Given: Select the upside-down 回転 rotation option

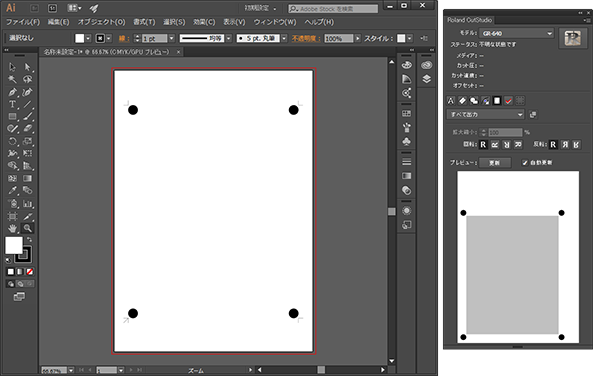Looking at the screenshot, I should (x=506, y=144).
